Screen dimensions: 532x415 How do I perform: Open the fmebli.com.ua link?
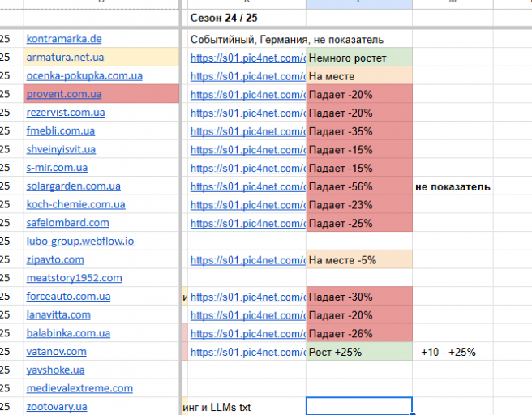61,130
